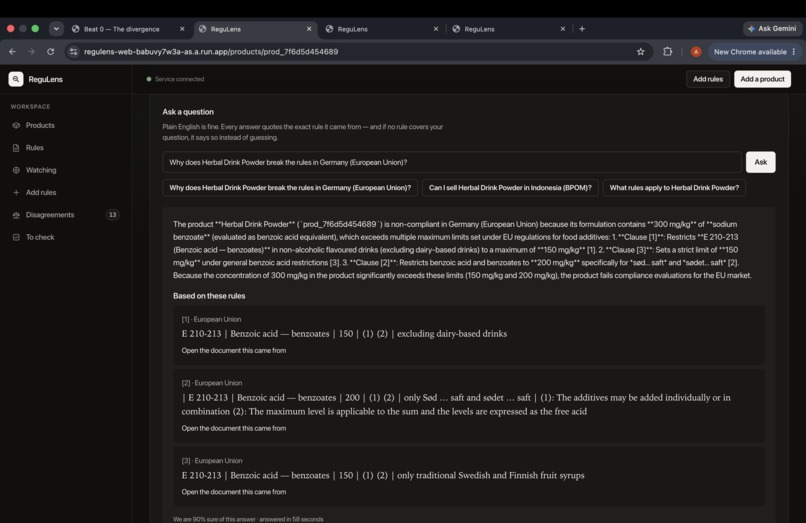Click the plus icon beside Add rules
Image resolution: width=806 pixels, height=523 pixels.
coord(16,192)
